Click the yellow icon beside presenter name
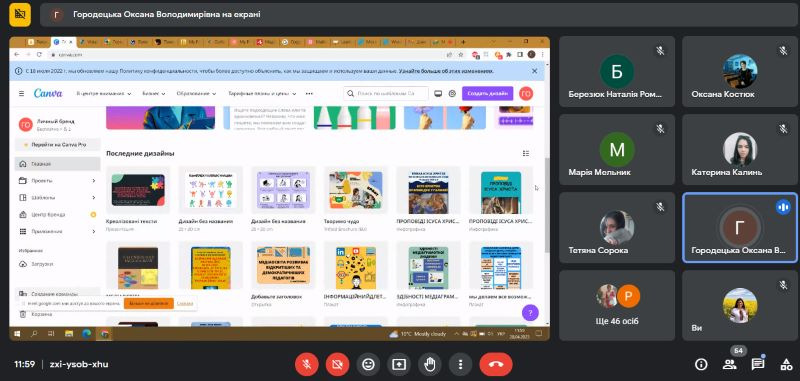The width and height of the screenshot is (800, 381). pyautogui.click(x=20, y=14)
